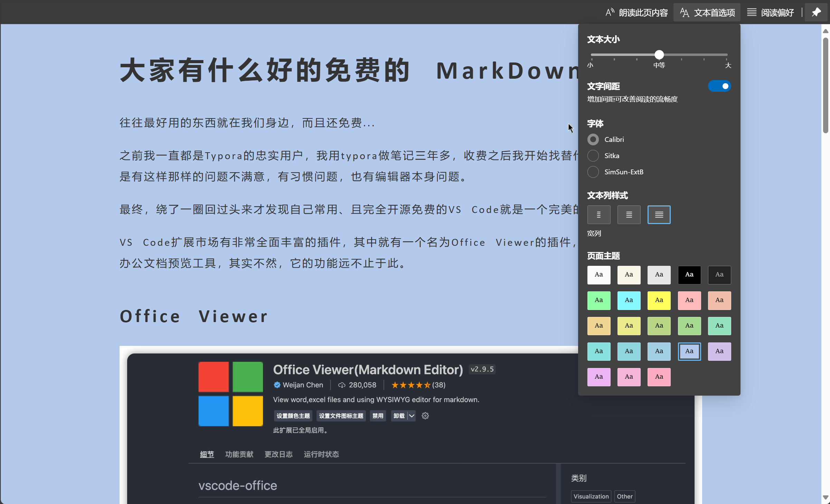The width and height of the screenshot is (830, 504).
Task: Click the Read aloud (朗读此页内容) button
Action: tap(636, 12)
